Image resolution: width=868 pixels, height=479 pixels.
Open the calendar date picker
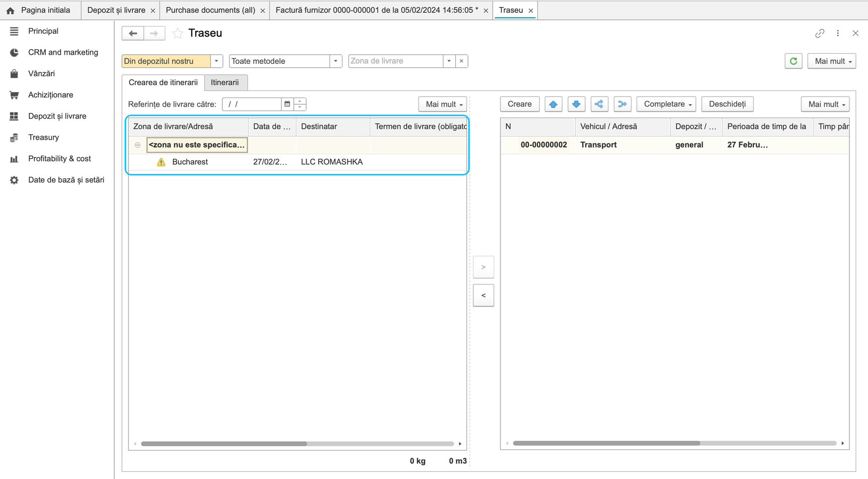tap(287, 104)
